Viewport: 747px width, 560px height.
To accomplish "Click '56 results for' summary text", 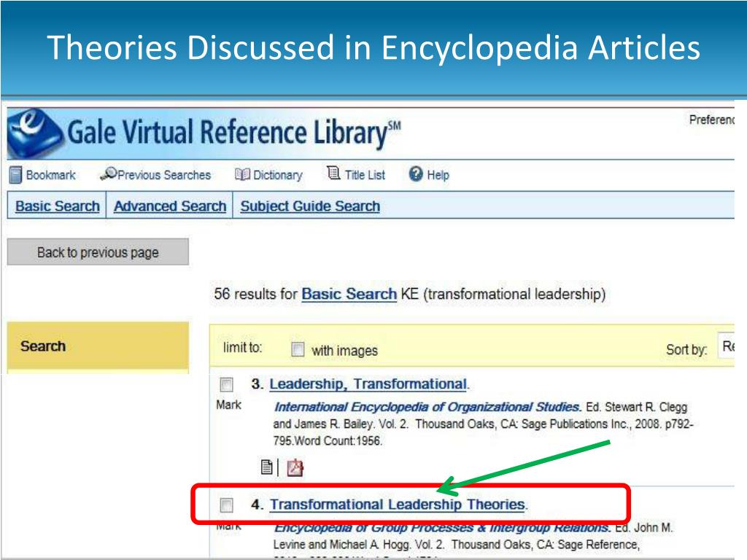I will tap(256, 294).
